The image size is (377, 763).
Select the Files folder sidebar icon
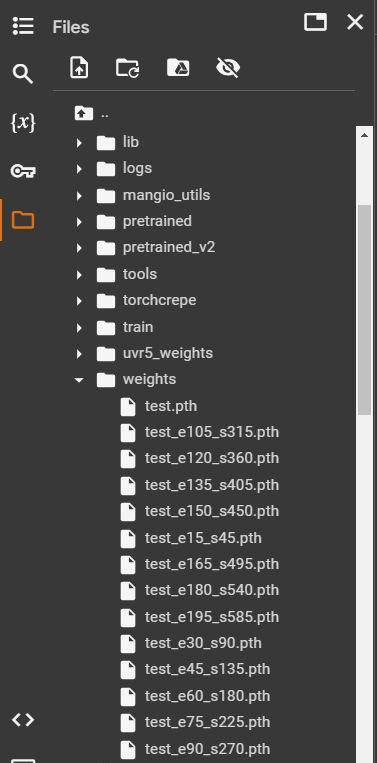pos(23,220)
